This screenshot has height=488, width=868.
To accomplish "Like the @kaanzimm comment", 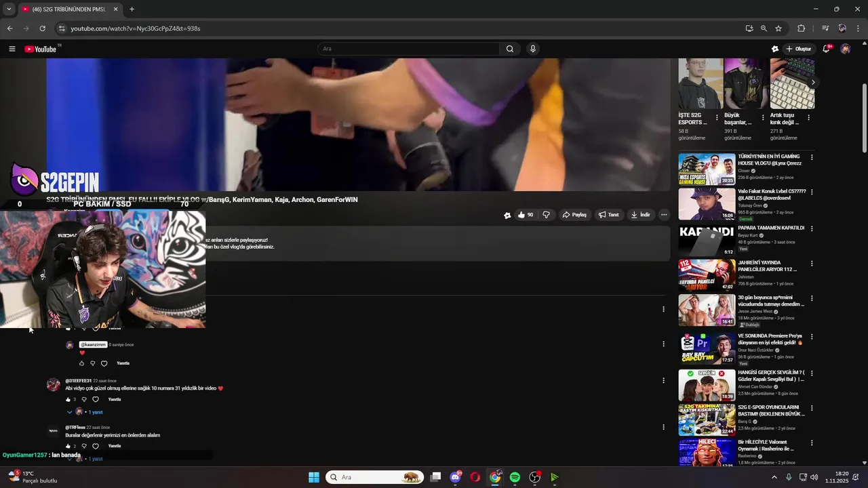I will click(x=81, y=363).
